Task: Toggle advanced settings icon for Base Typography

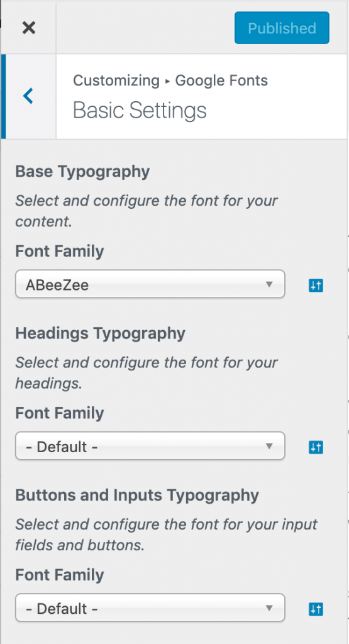Action: (316, 285)
